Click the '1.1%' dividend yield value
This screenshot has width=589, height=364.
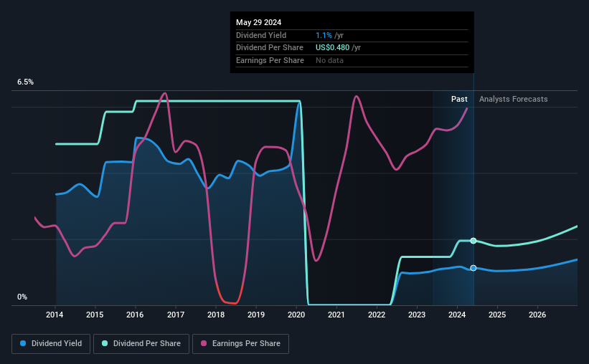point(324,35)
